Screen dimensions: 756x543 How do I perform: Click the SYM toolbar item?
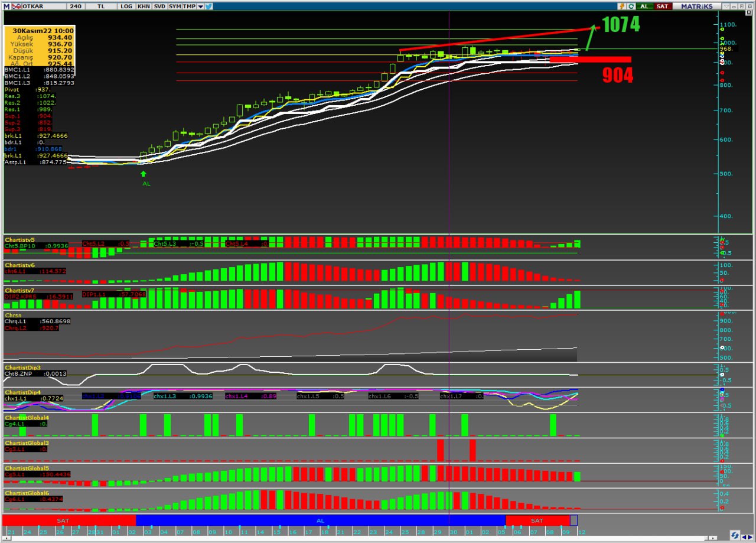(x=174, y=6)
